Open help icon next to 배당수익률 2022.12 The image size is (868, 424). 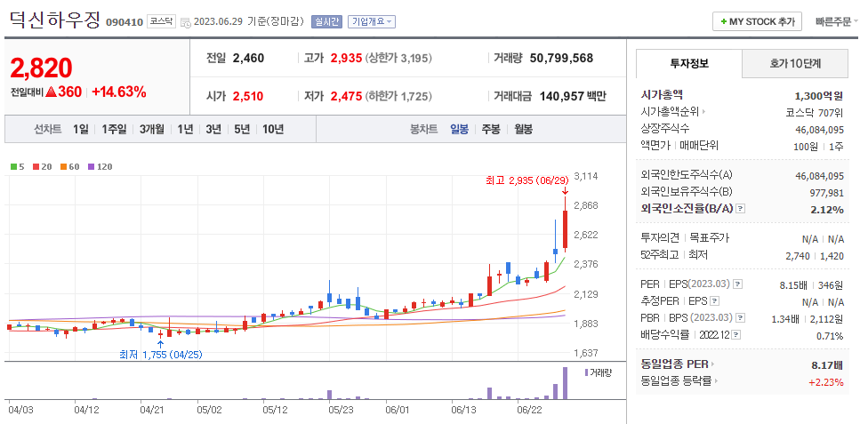coord(736,335)
